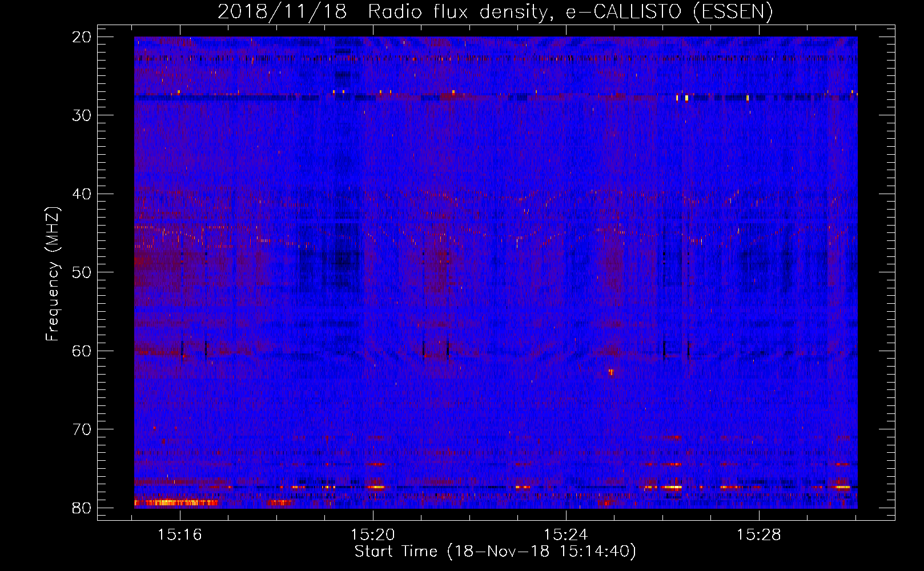924x571 pixels.
Task: Click the '60' frequency tick label
Action: (x=82, y=351)
